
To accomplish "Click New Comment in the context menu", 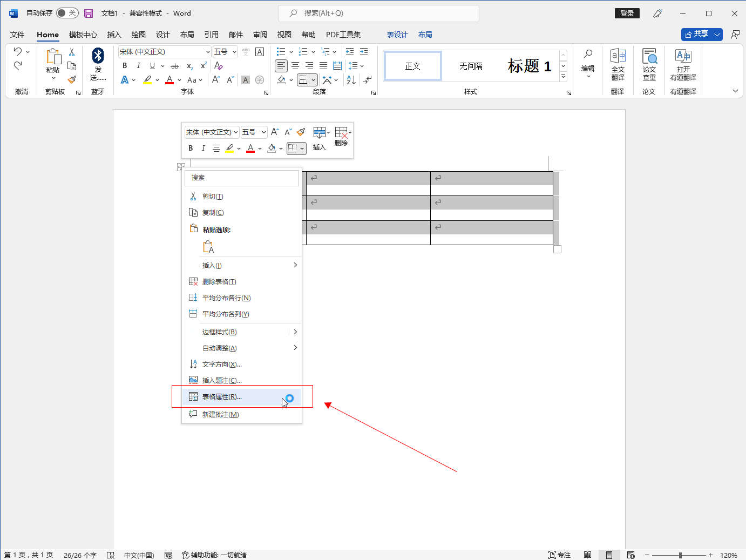I will click(242, 414).
